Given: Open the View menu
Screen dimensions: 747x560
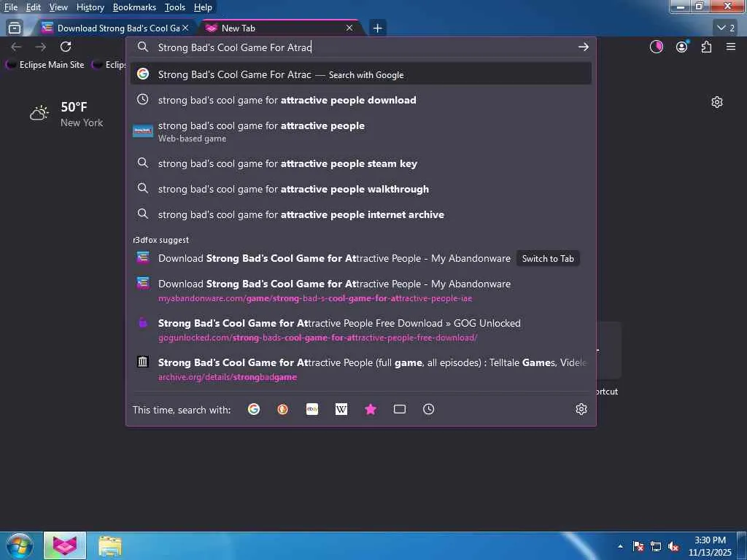Looking at the screenshot, I should [58, 7].
